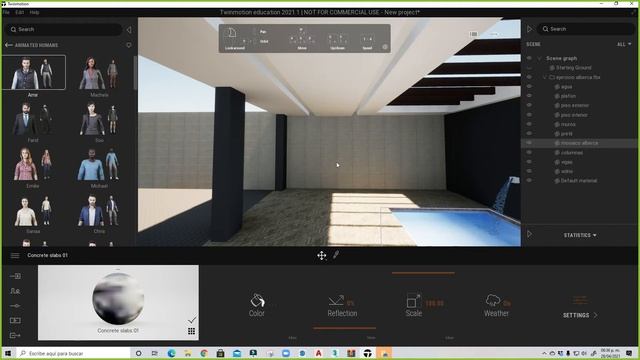
Task: Open the Context dock section
Action: (x=15, y=291)
